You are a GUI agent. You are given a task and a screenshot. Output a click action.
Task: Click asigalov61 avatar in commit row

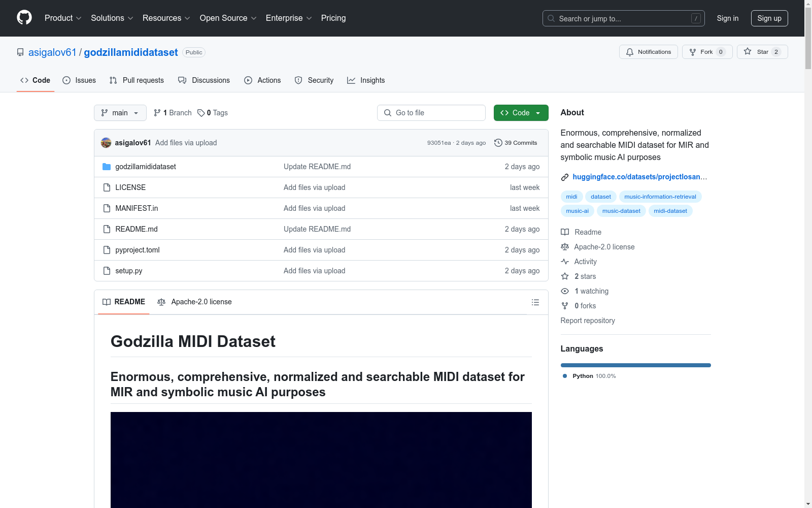coord(106,143)
